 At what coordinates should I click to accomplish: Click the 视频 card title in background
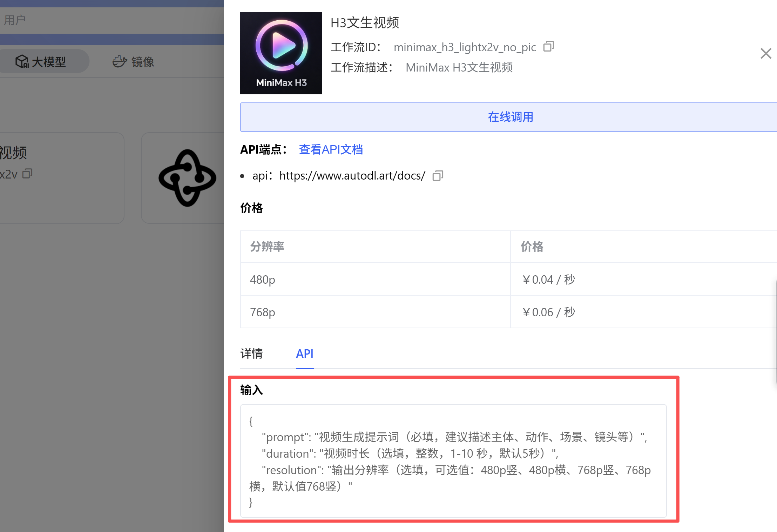coord(13,153)
